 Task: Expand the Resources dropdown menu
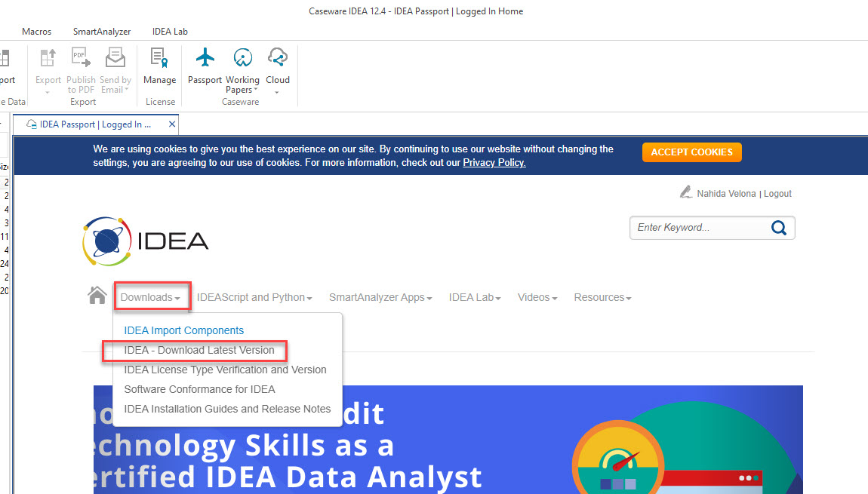602,297
